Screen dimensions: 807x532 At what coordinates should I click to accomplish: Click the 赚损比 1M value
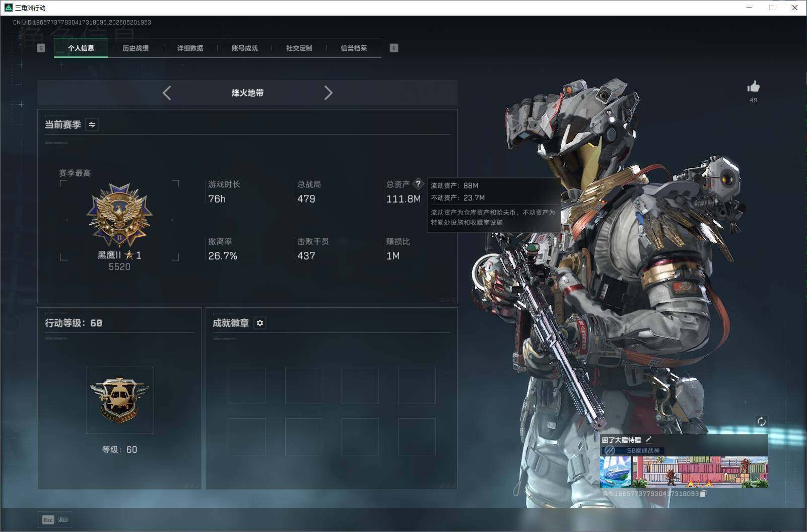pos(393,256)
